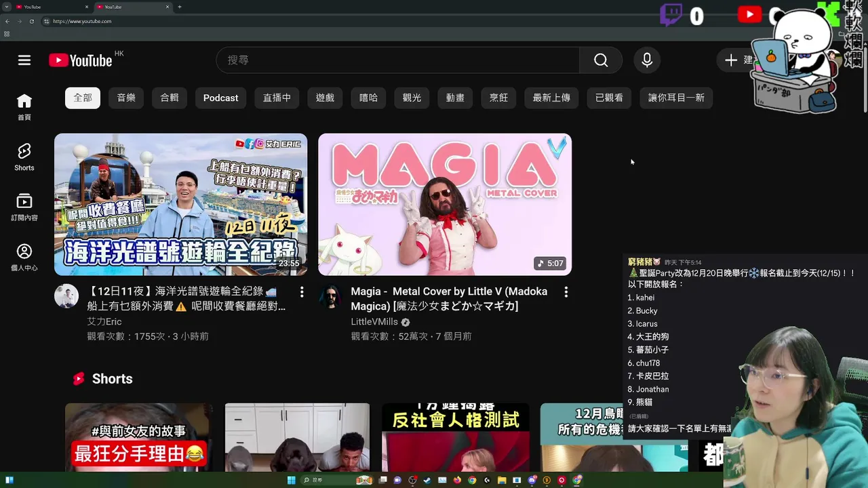Open options menu for 海洋光譜號 video
The image size is (868, 488).
click(302, 292)
